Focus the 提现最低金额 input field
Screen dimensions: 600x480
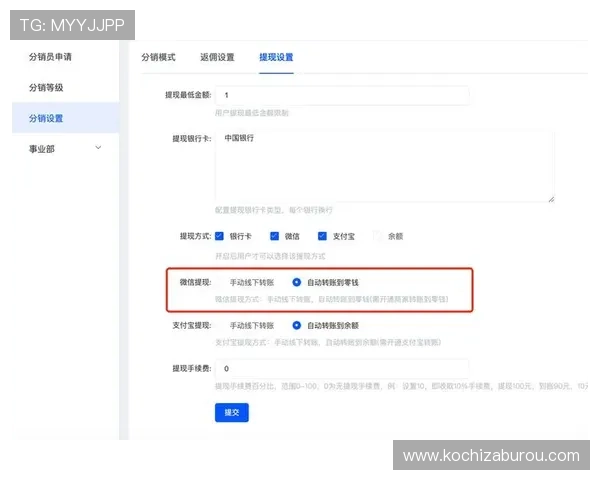[342, 95]
